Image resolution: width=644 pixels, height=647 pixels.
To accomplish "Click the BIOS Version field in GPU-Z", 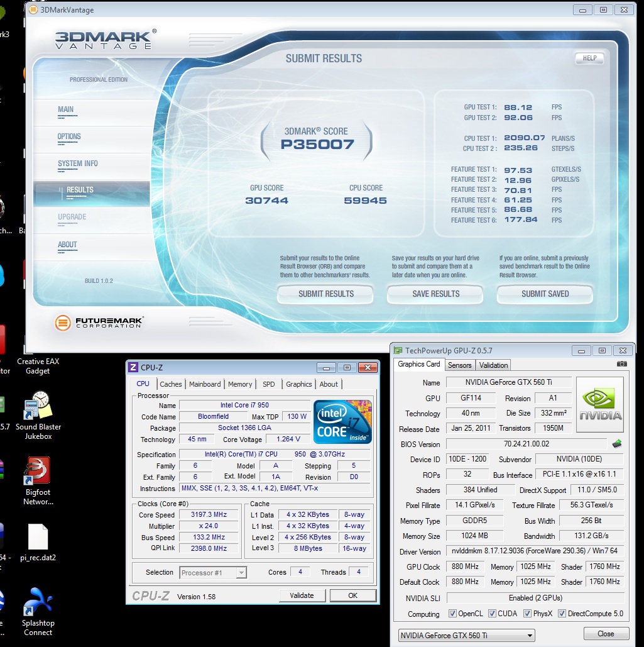I will (x=526, y=444).
